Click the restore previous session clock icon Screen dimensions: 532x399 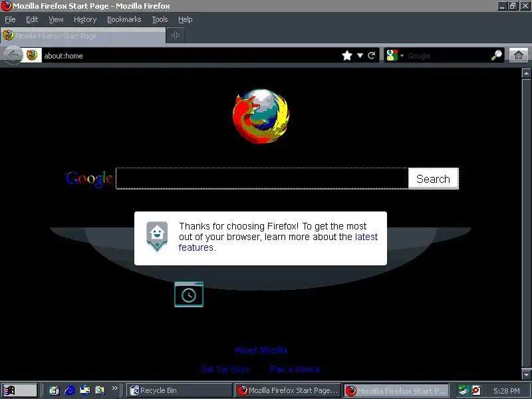(x=189, y=294)
